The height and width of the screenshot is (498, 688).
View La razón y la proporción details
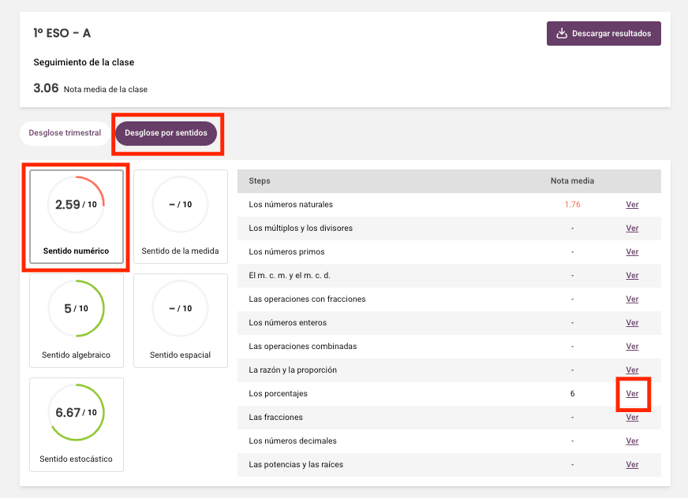pos(632,370)
